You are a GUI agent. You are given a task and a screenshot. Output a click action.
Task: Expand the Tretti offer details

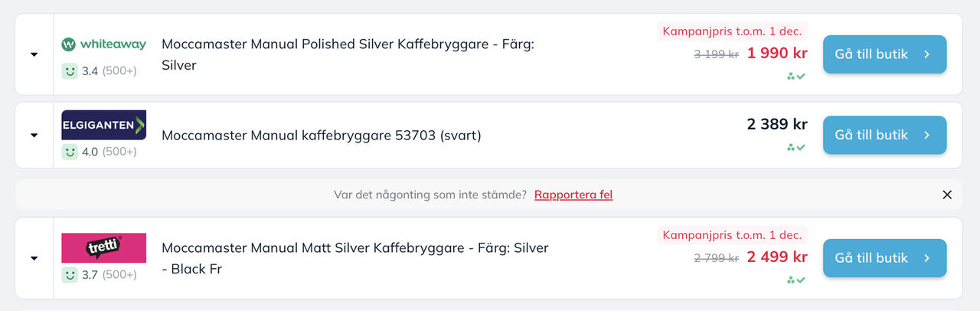34,258
